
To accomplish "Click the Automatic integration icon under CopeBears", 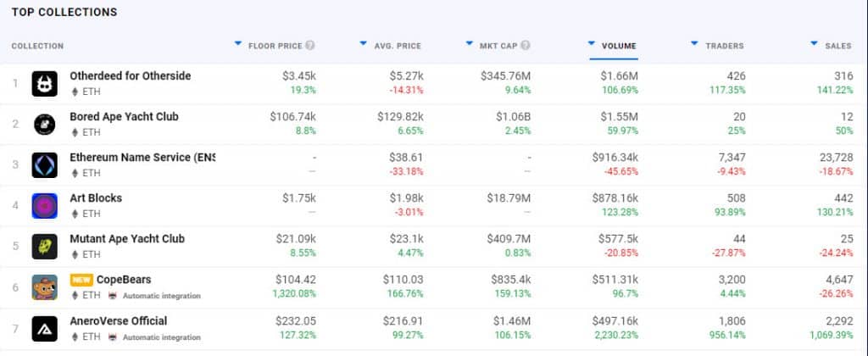I will (x=113, y=296).
